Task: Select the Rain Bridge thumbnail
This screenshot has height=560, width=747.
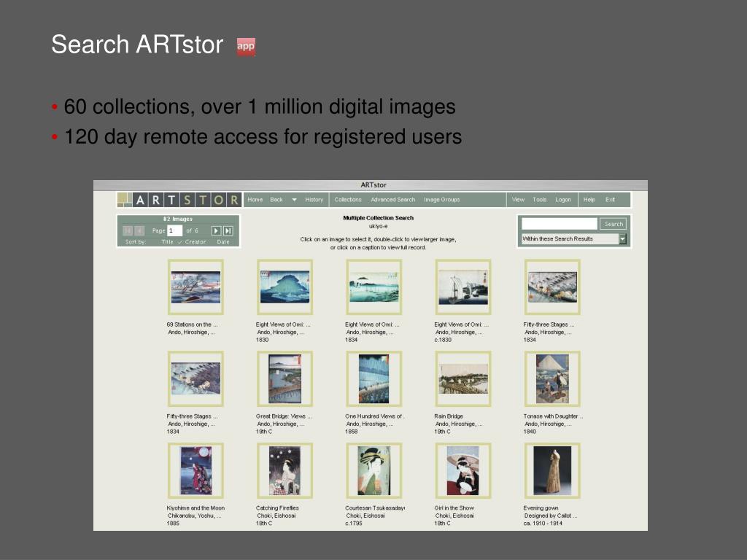Action: coord(463,379)
